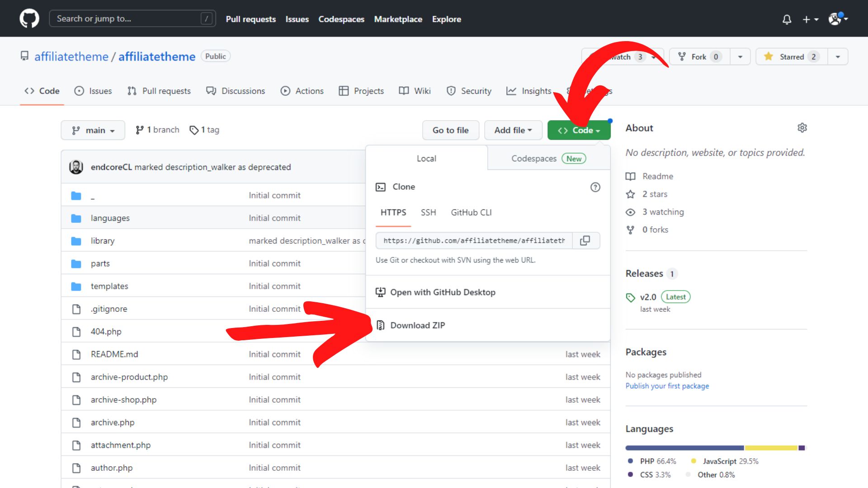
Task: Switch to the Codespaces tab
Action: tap(548, 159)
